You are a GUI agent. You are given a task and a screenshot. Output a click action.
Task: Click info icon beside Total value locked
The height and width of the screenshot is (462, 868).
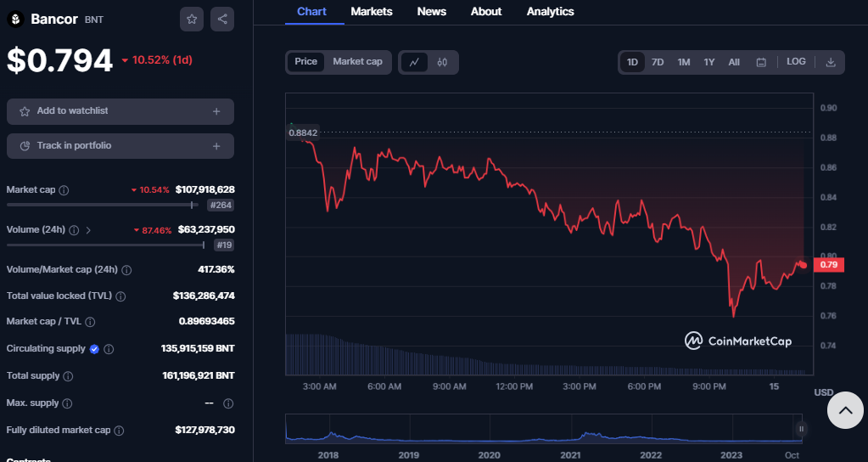120,296
